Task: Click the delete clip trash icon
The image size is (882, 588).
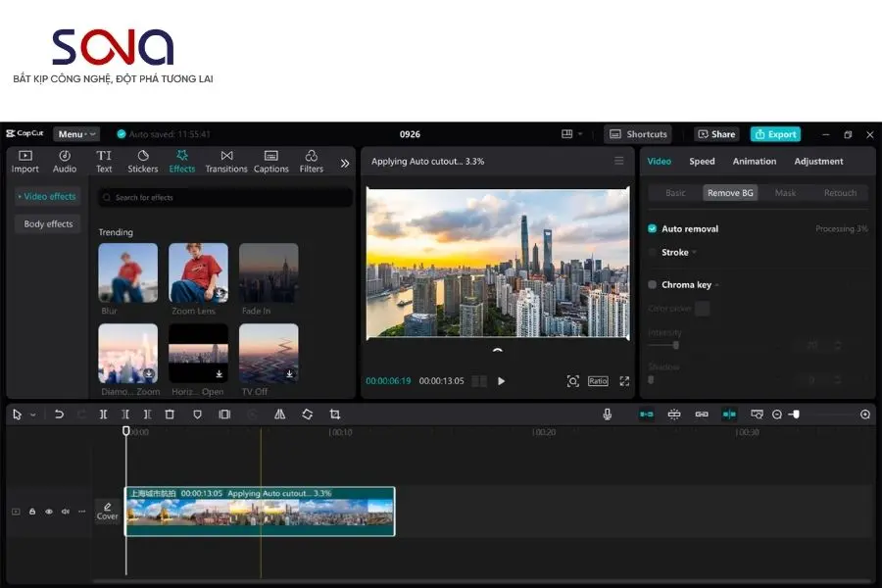Action: click(170, 415)
